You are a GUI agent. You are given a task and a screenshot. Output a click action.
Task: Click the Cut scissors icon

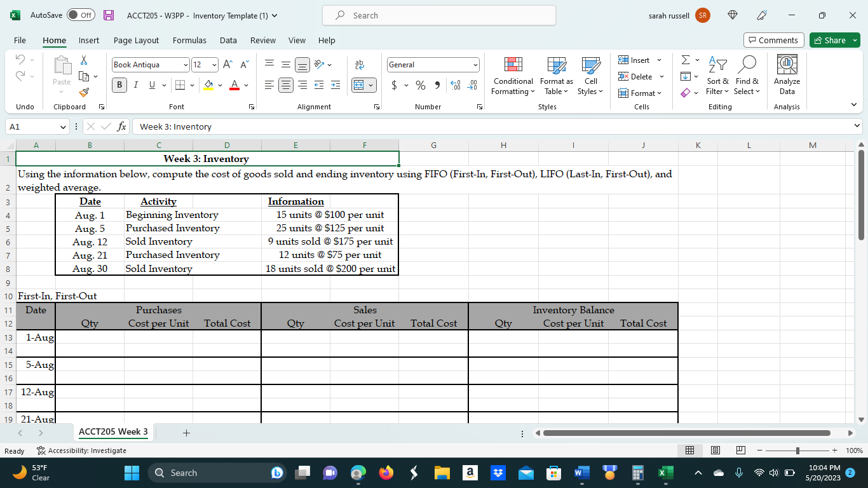click(84, 60)
